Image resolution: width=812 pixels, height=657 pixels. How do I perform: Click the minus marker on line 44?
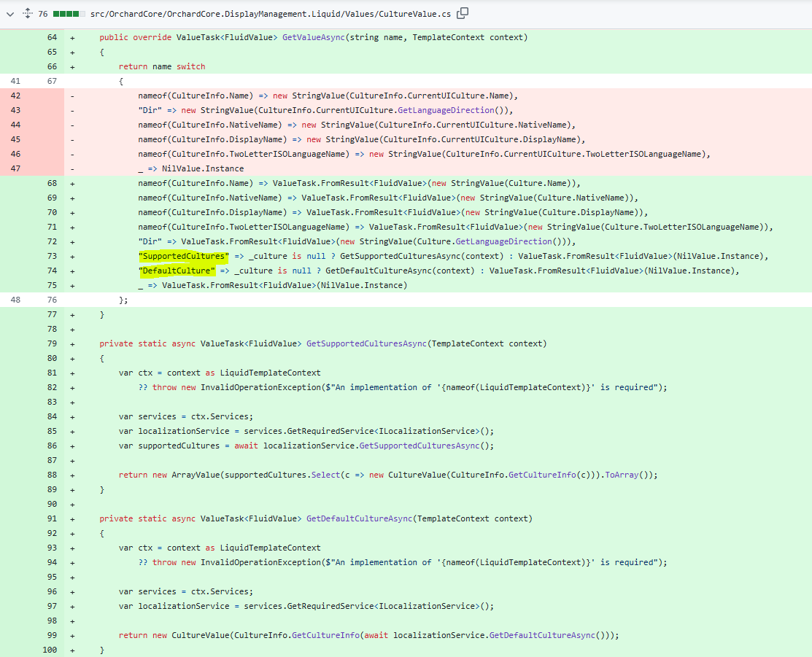(72, 125)
